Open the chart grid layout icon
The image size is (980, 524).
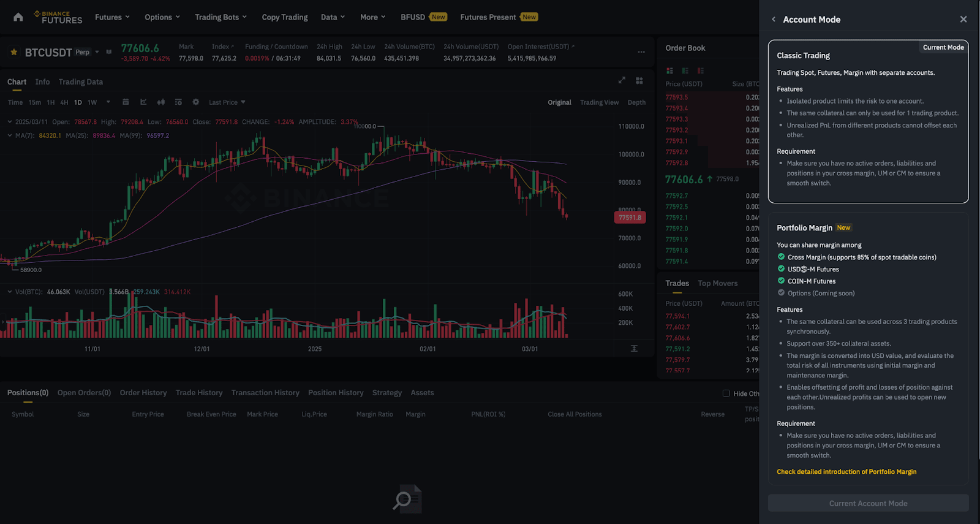[x=639, y=80]
